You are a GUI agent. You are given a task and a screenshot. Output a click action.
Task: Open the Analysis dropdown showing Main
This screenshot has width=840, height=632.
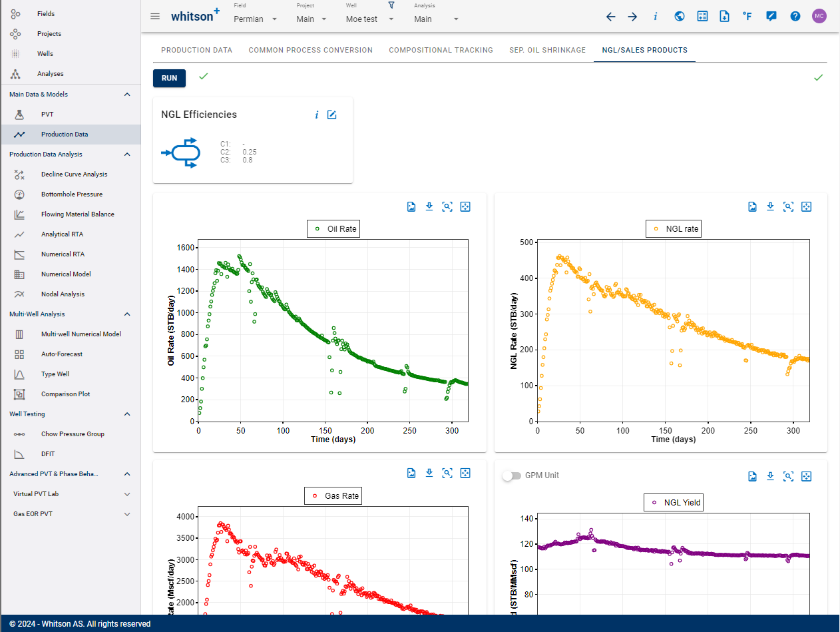[x=437, y=19]
